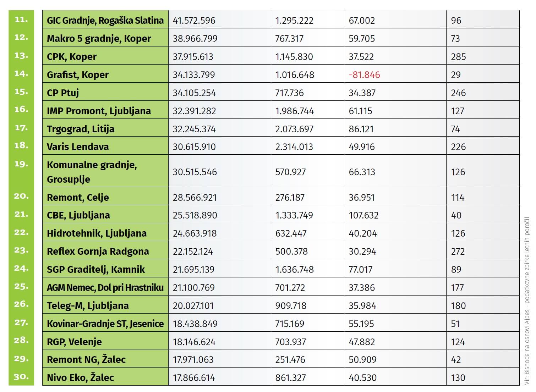
Task: Click the SGP Graditelj, Kamnik row label
Action: [x=96, y=269]
